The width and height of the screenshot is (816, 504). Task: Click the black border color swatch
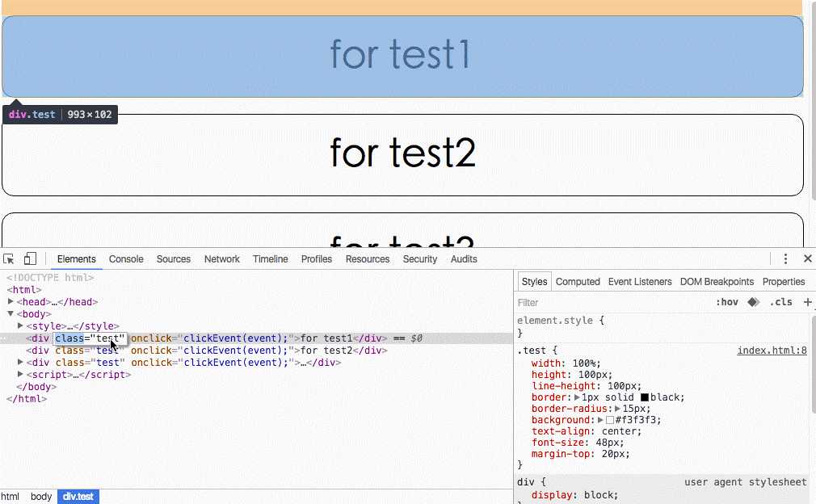tap(644, 397)
